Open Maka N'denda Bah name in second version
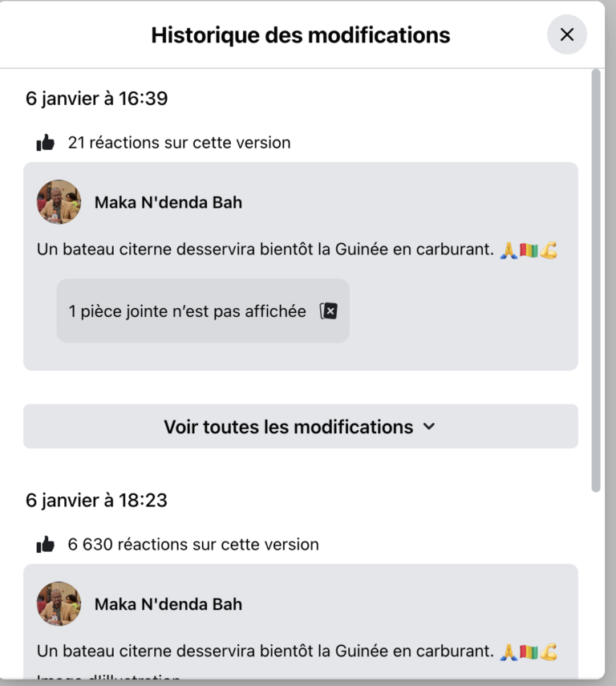This screenshot has width=616, height=686. [168, 604]
